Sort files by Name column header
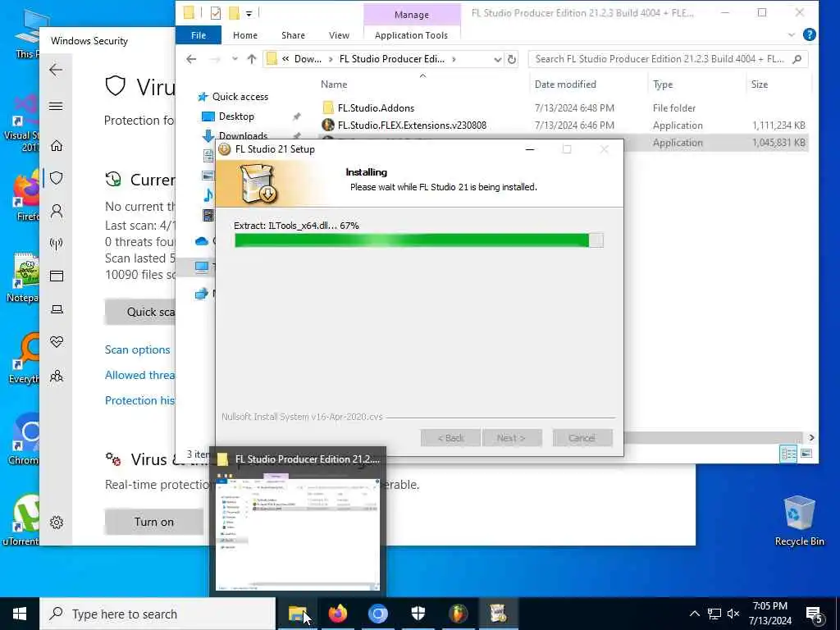The image size is (840, 630). (334, 84)
